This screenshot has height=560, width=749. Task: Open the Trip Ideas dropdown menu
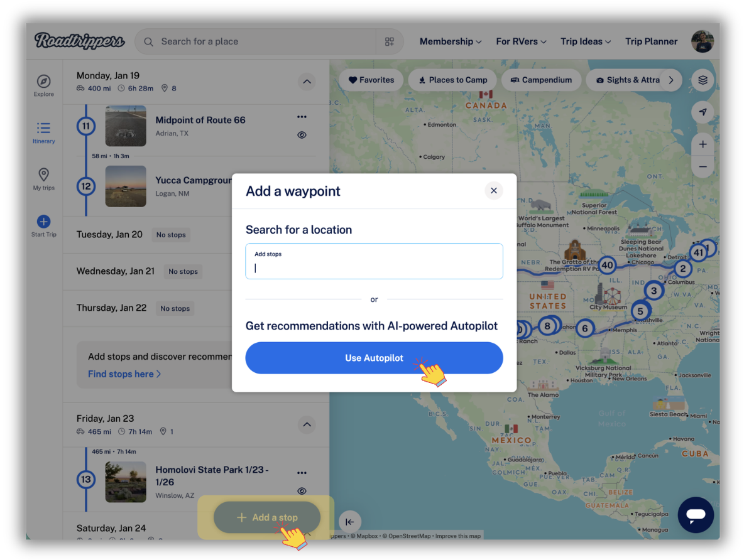pyautogui.click(x=586, y=41)
